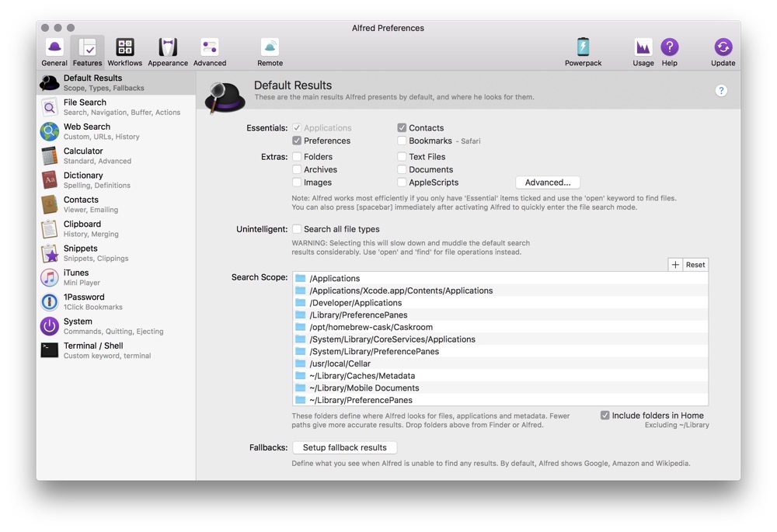Open the Advanced toolbar tab
This screenshot has height=532, width=777.
[210, 51]
